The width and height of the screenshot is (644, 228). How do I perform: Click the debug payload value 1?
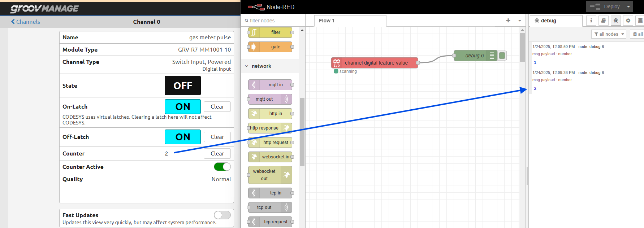(535, 62)
